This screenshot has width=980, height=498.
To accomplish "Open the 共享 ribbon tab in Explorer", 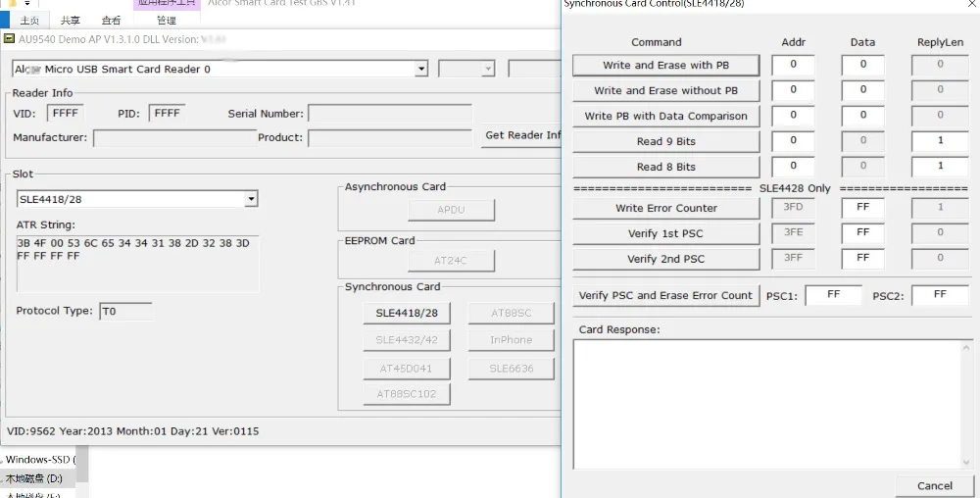I will click(x=71, y=21).
